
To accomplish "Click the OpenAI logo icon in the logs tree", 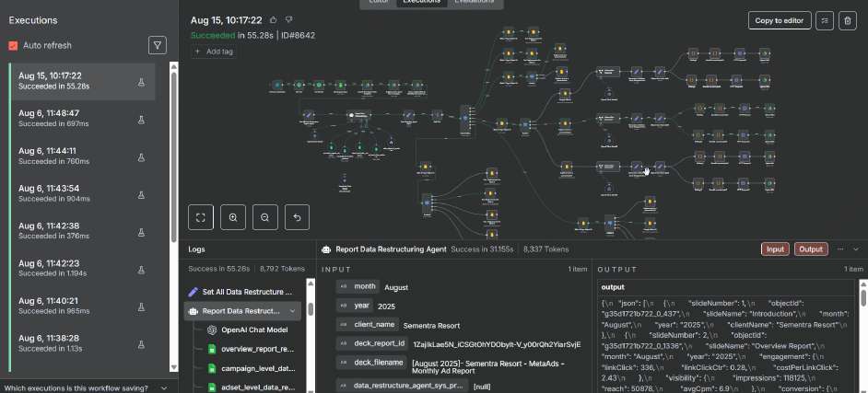I will click(211, 330).
